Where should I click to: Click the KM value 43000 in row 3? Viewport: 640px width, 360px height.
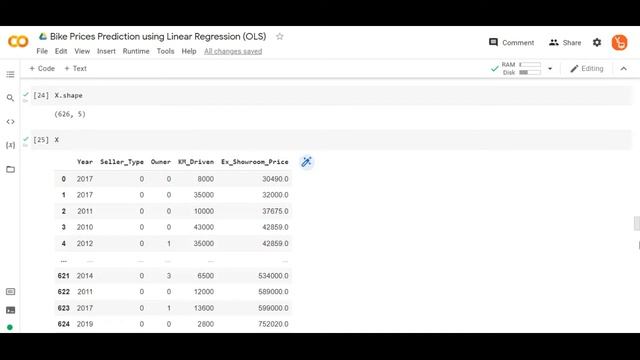[204, 227]
